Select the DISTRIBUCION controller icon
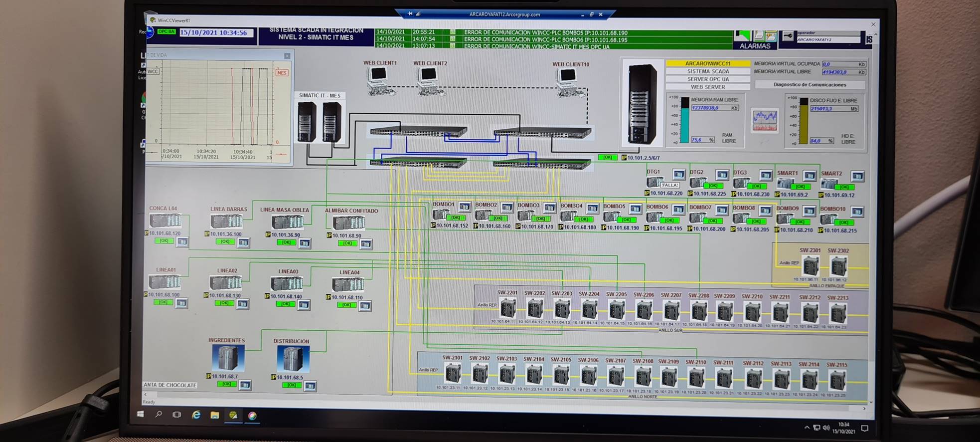Viewport: 980px width, 442px height. 293,359
